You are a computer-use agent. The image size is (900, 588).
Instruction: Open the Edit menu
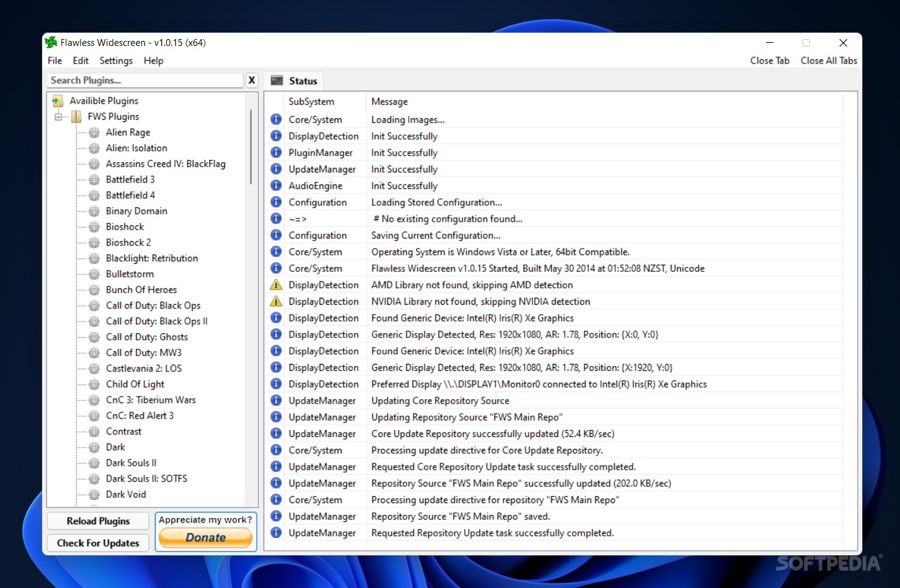coord(81,60)
